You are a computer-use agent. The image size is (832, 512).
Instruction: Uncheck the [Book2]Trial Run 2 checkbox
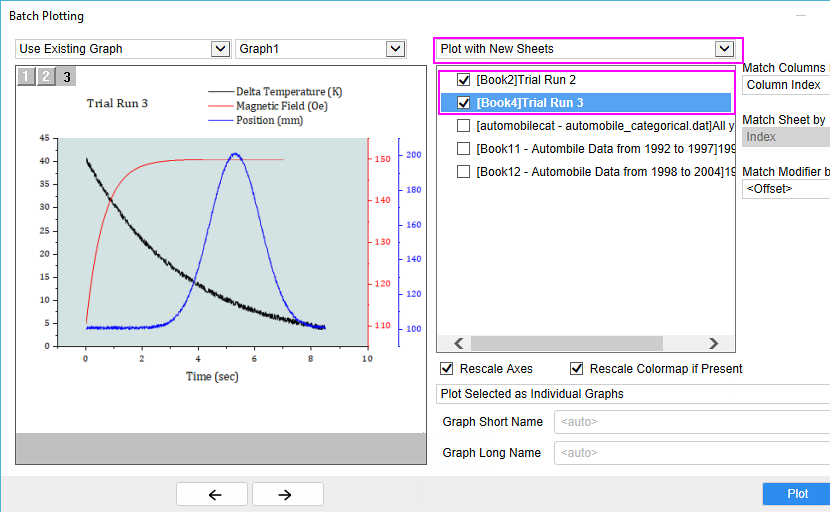464,79
